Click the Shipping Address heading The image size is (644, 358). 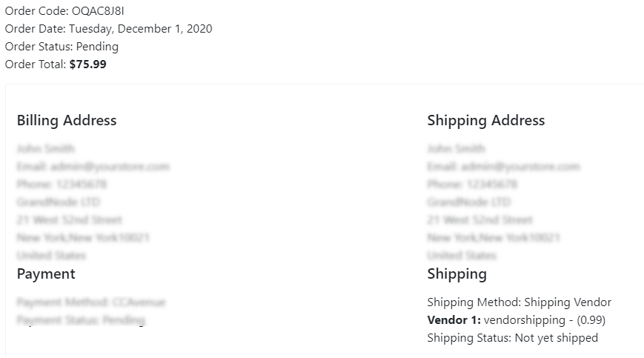pos(486,120)
